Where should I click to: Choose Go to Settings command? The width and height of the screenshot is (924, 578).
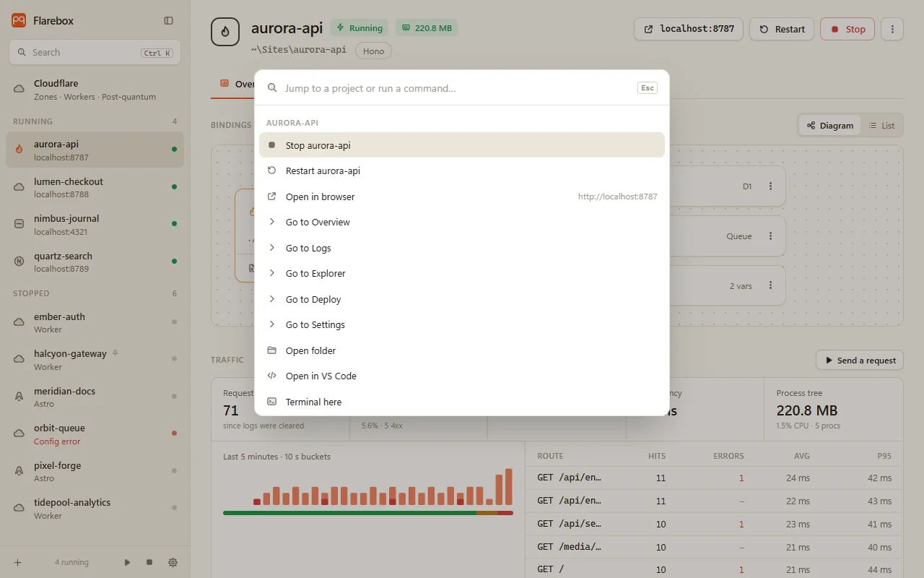tap(462, 324)
